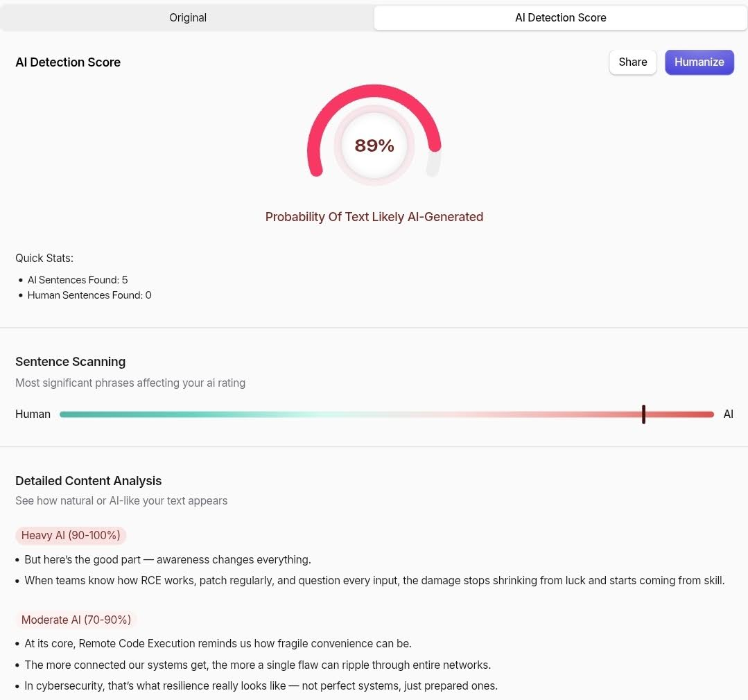Click sentence 'But here's the good part'

pyautogui.click(x=168, y=559)
